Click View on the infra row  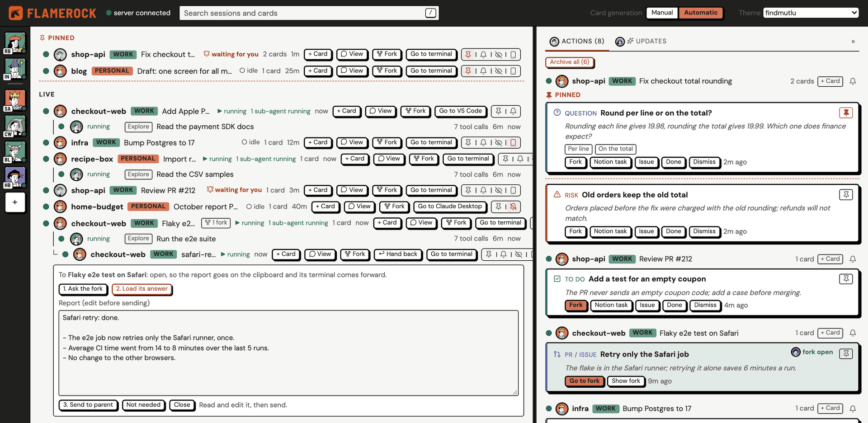352,143
